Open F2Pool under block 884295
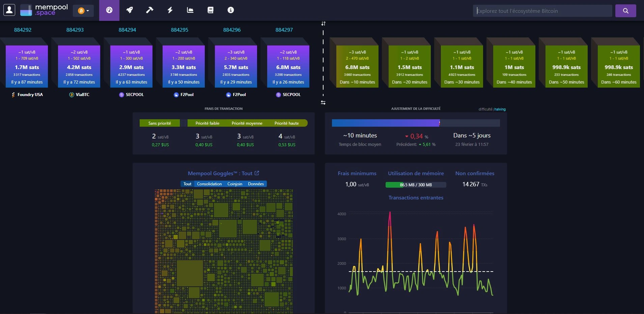Screen dimensions: 644x314 click(184, 95)
